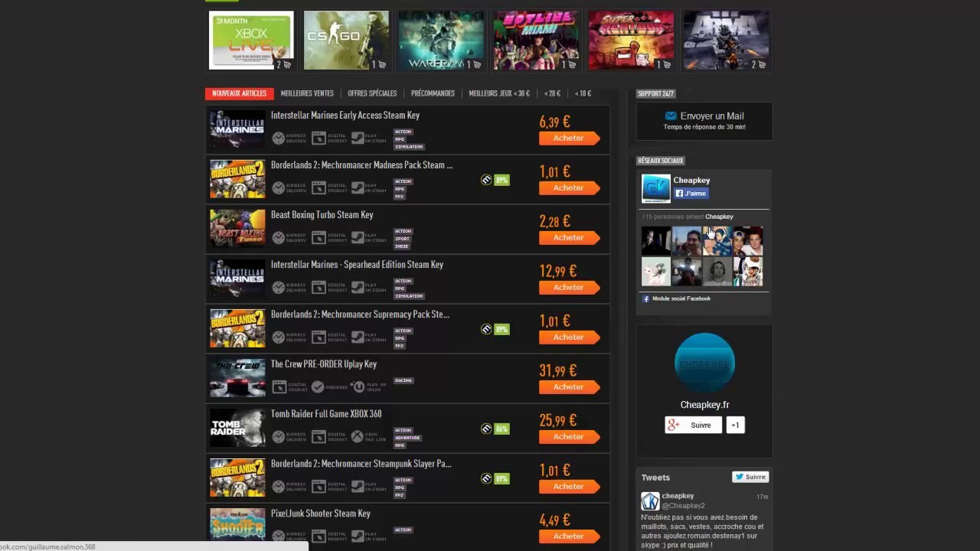Open The Crew PRE-ORDER Uplay Key title
The height and width of the screenshot is (551, 980).
tap(324, 364)
